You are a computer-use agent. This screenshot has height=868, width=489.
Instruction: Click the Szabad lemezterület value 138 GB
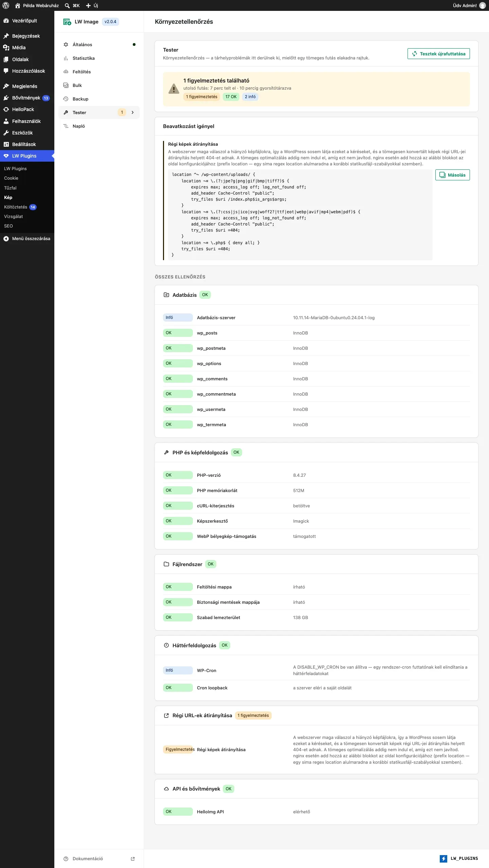pyautogui.click(x=301, y=617)
